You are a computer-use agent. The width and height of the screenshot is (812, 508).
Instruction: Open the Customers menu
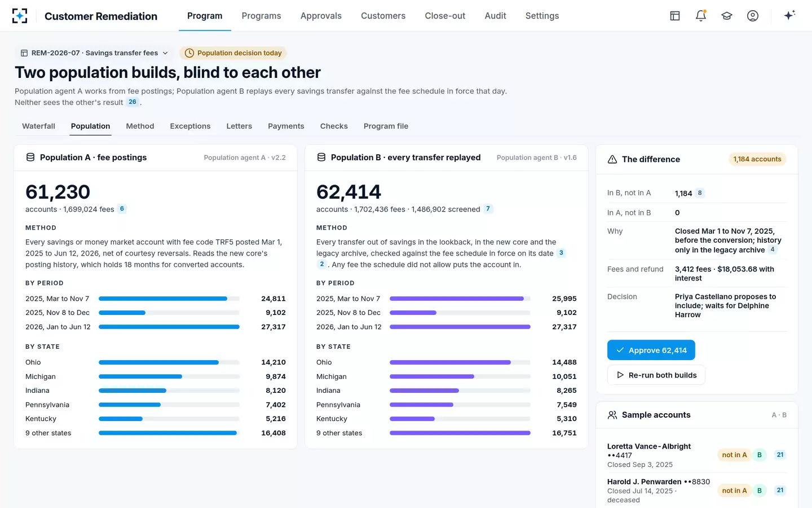tap(383, 16)
